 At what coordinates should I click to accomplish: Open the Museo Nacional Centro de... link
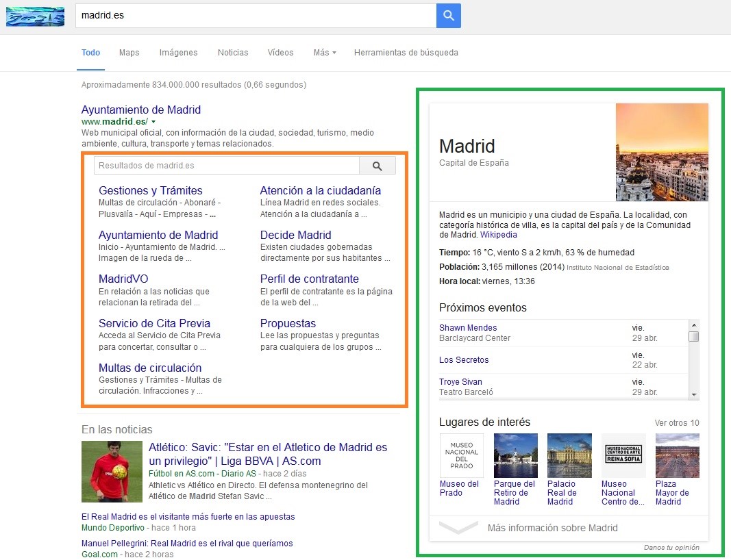623,492
